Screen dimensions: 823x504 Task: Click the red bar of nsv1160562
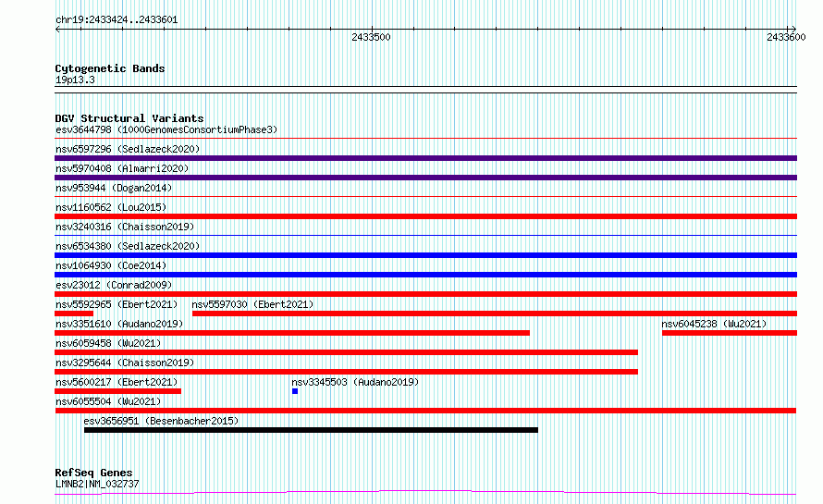[x=425, y=216]
